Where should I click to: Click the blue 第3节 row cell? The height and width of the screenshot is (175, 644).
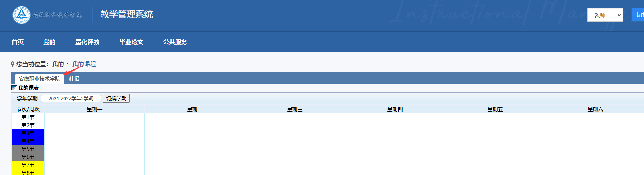pyautogui.click(x=28, y=133)
